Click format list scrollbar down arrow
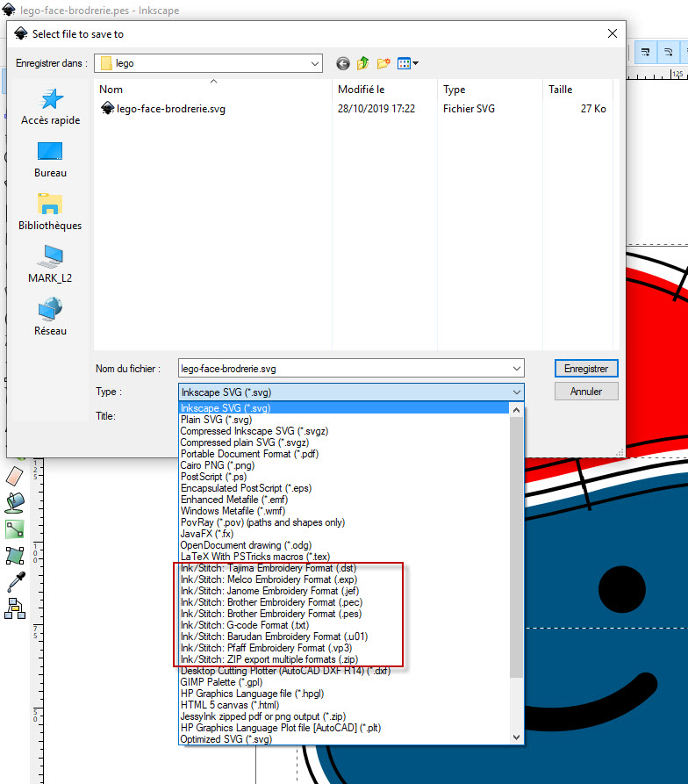Viewport: 688px width, 784px height. [517, 737]
